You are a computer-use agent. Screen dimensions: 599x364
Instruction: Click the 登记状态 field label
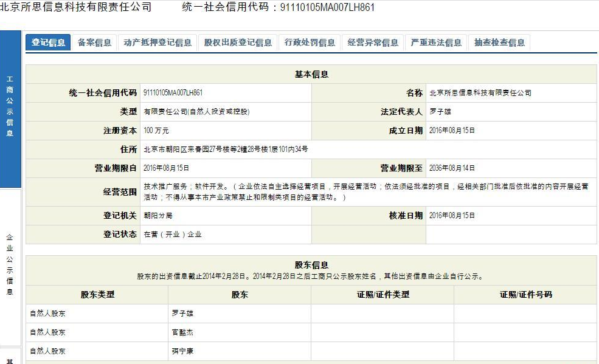[x=120, y=235]
